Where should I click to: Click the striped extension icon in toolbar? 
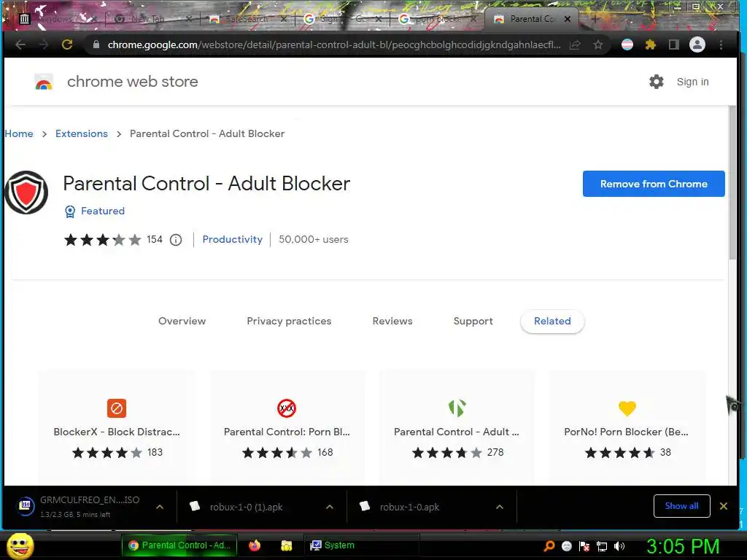click(x=627, y=44)
